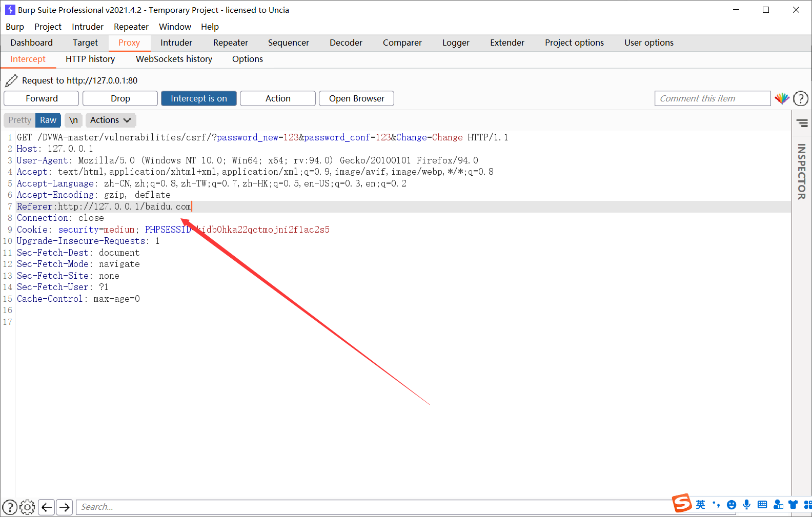Open the Help menu
Image resolution: width=812 pixels, height=517 pixels.
(x=210, y=27)
